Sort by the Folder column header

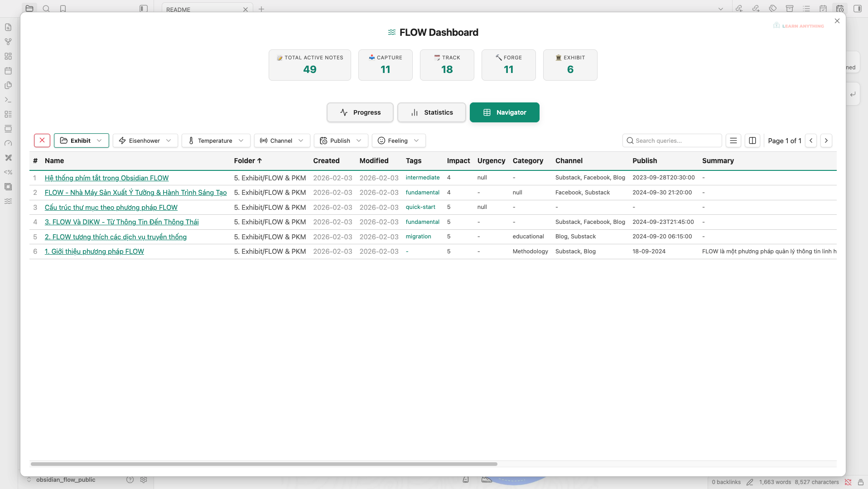(248, 160)
